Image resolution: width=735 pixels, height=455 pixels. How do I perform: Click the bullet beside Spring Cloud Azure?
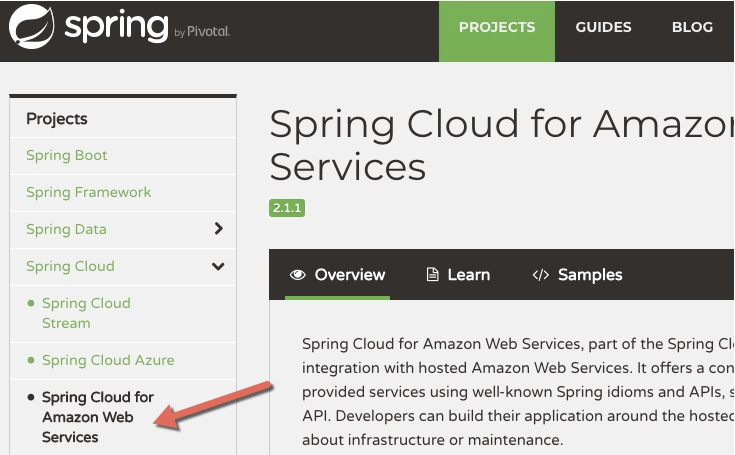click(31, 360)
